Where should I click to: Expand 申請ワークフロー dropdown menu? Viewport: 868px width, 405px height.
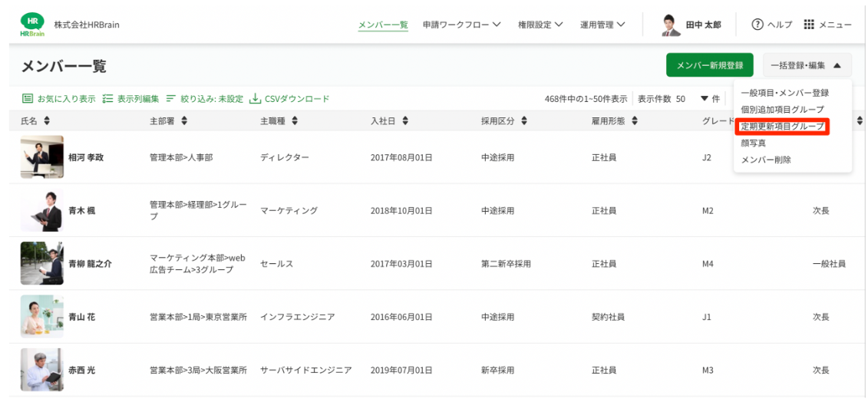pyautogui.click(x=462, y=25)
